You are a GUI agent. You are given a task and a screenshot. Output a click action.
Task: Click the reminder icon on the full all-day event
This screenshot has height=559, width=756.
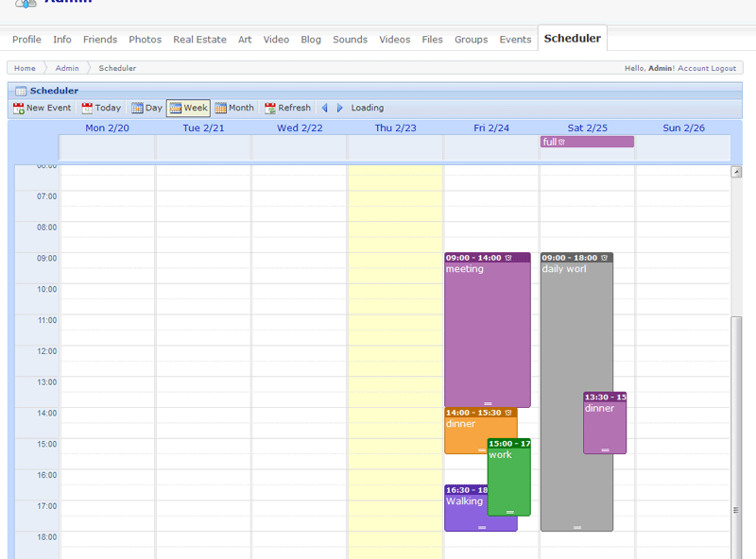tap(561, 142)
